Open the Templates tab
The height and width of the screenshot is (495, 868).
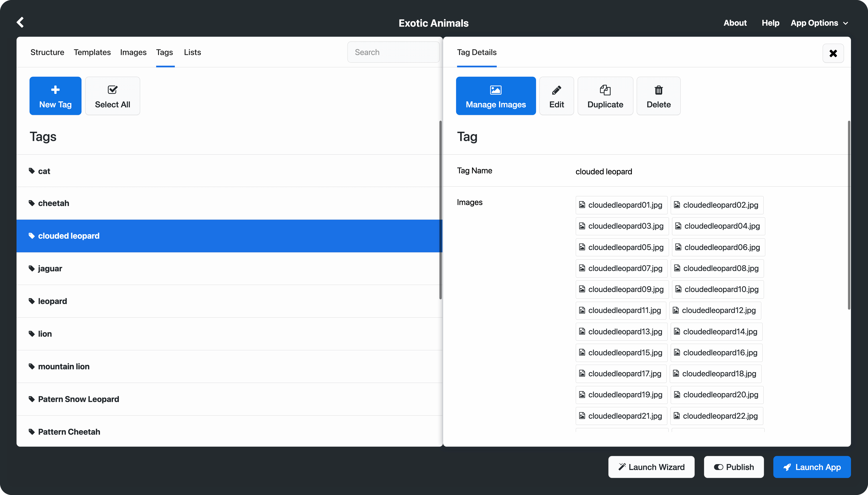point(92,52)
